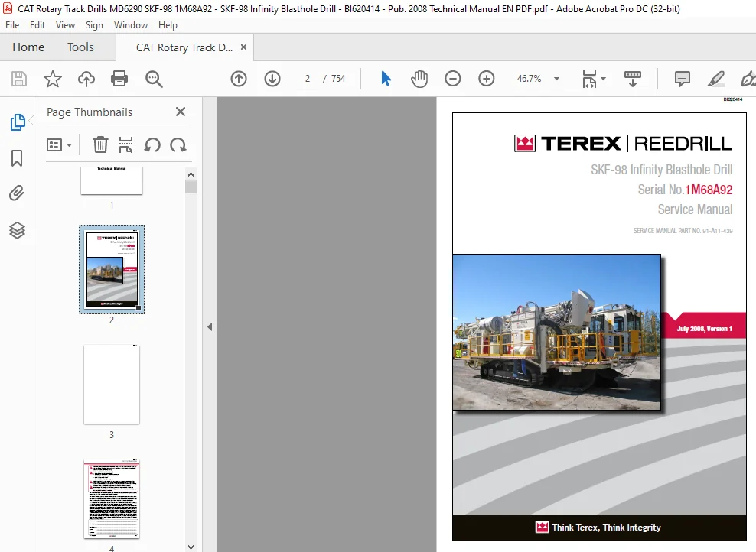Open the Sign menu
This screenshot has width=756, height=552.
coord(95,25)
